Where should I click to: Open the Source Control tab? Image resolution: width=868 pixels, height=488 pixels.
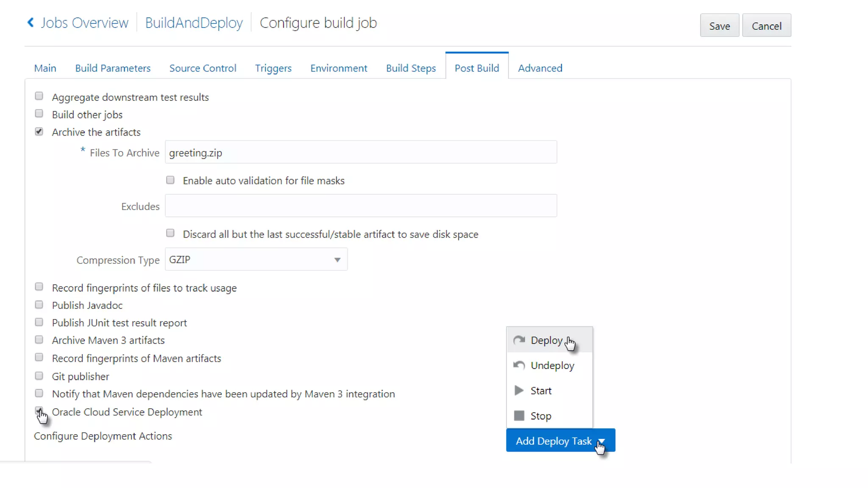203,68
